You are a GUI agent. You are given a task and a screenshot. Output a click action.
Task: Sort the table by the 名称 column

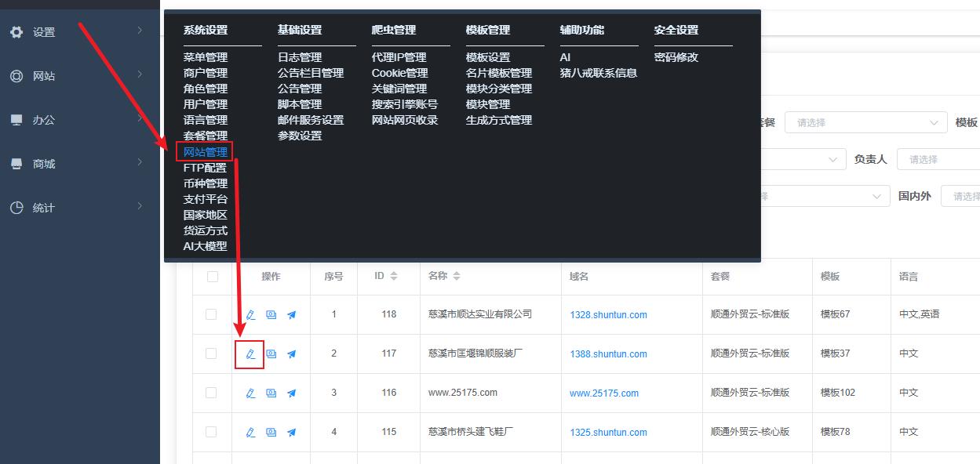(457, 277)
